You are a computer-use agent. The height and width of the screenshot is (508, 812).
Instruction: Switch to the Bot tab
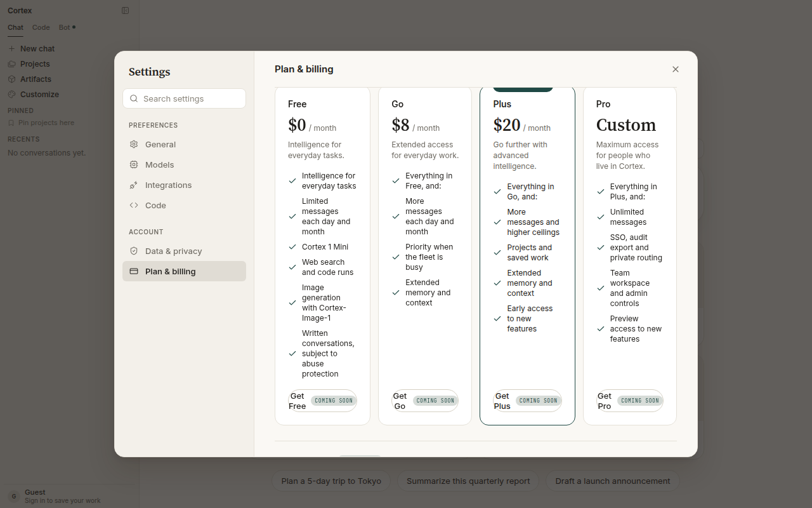click(67, 27)
